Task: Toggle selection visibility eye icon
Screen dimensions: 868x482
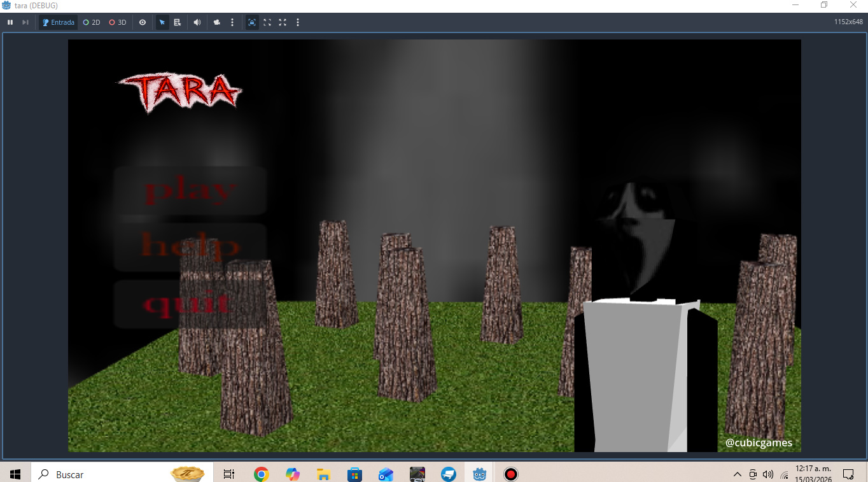Action: point(143,22)
